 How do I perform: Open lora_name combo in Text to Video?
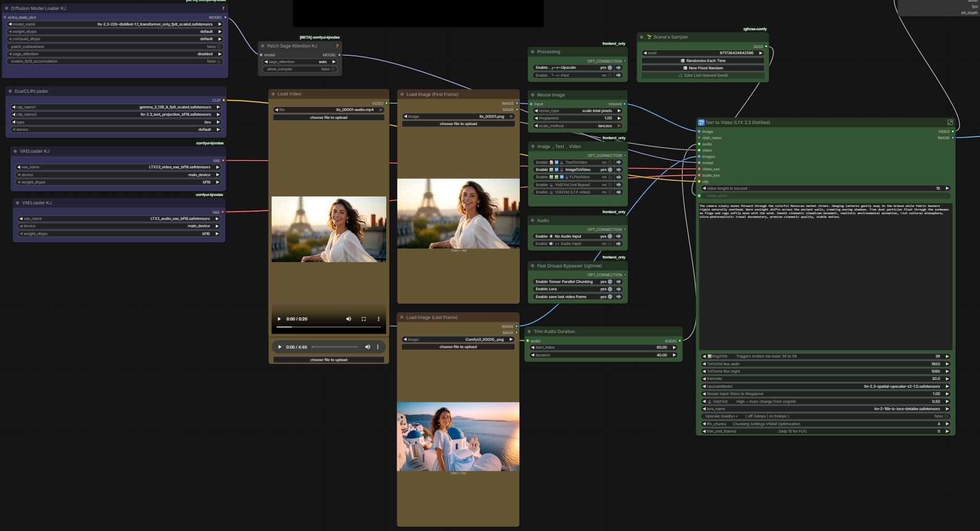[x=825, y=409]
